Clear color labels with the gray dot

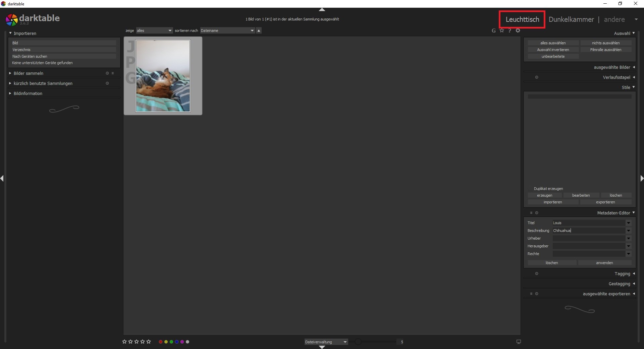[x=187, y=342]
